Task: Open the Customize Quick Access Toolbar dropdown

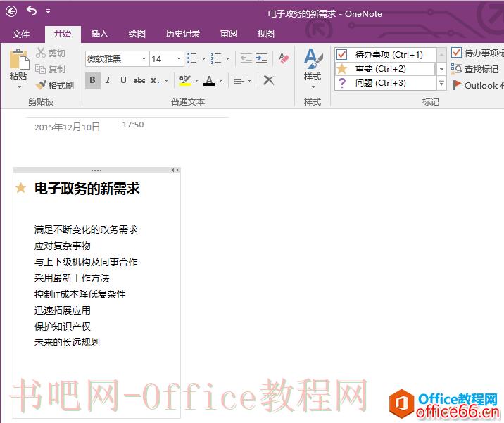Action: tap(48, 11)
